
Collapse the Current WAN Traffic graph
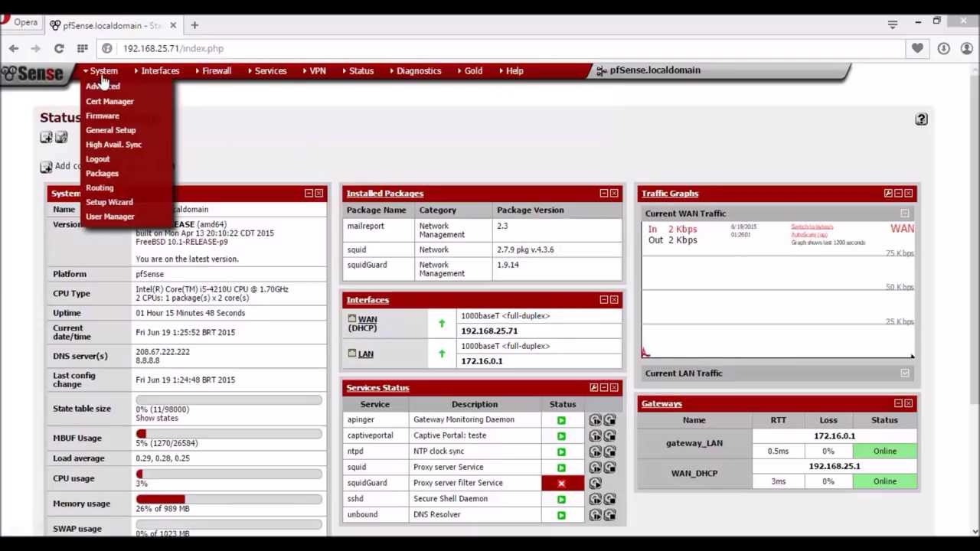tap(905, 214)
